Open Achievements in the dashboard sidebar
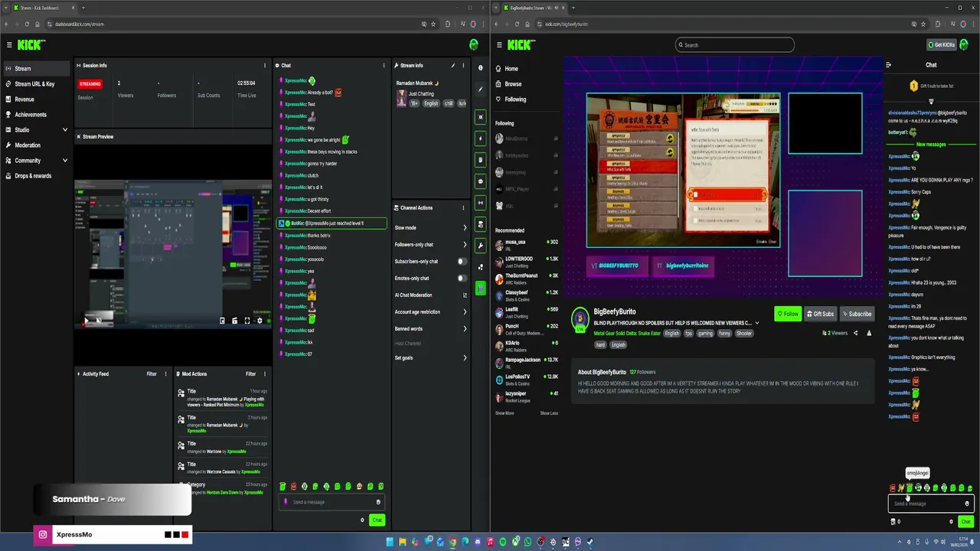 coord(36,115)
